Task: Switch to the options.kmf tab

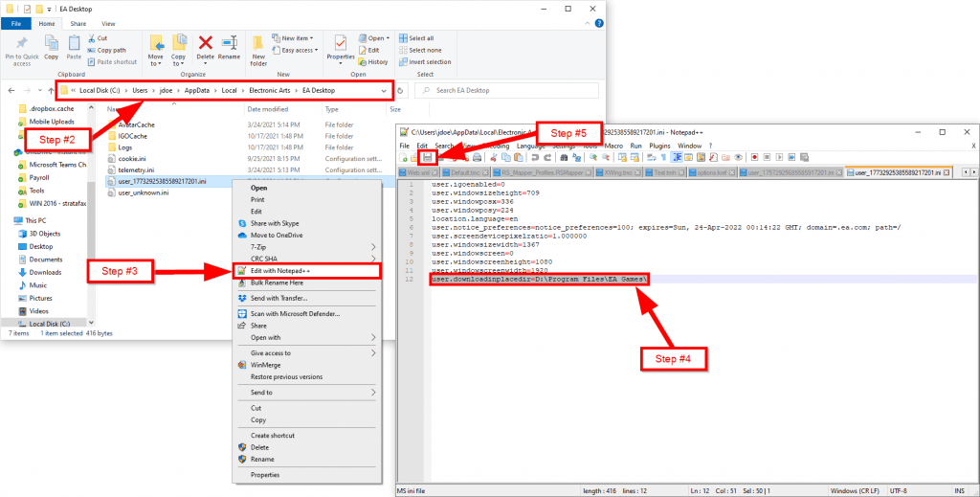Action: coord(711,172)
